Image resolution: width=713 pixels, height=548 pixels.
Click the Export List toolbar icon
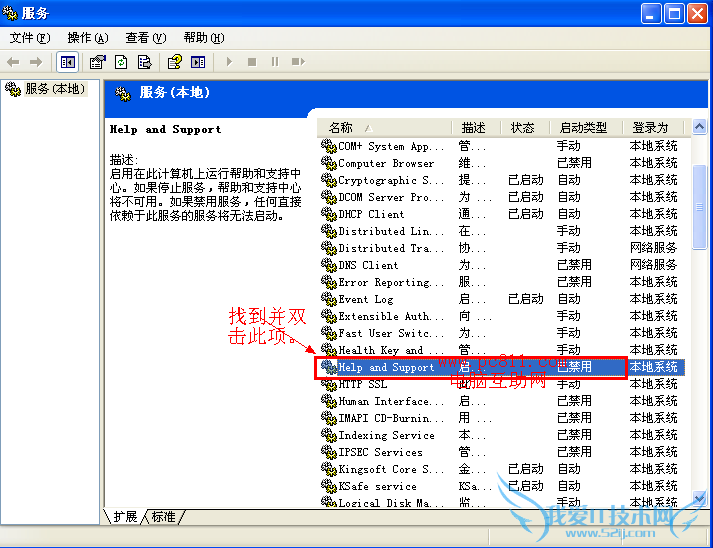pyautogui.click(x=145, y=62)
